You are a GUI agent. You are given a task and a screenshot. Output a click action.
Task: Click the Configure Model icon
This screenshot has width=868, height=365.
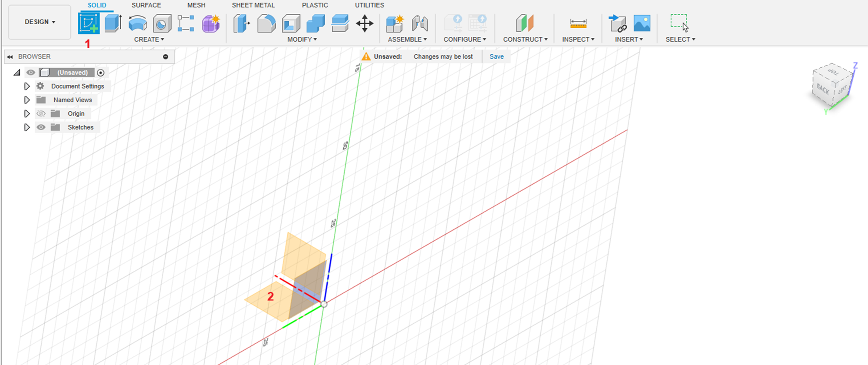click(x=453, y=23)
